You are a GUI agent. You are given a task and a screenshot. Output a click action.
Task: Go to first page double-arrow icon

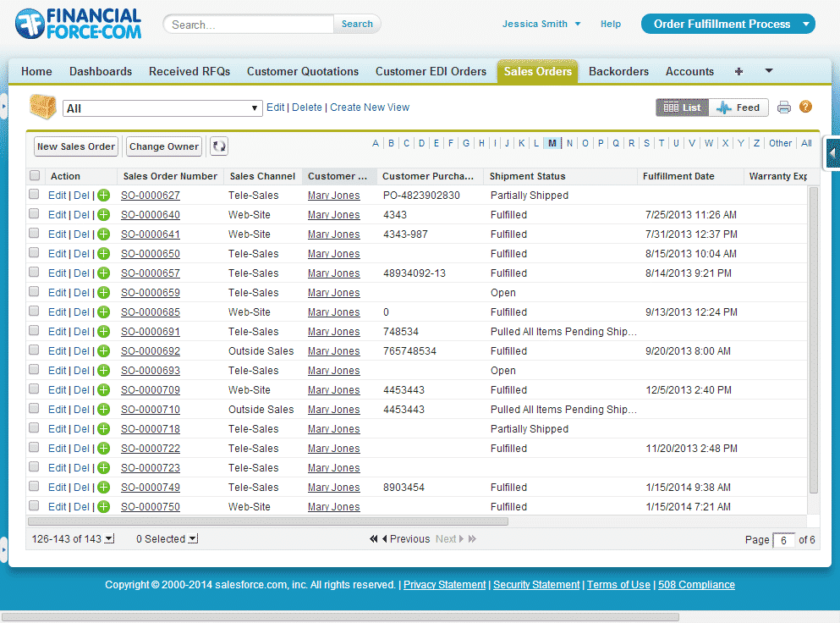coord(373,539)
